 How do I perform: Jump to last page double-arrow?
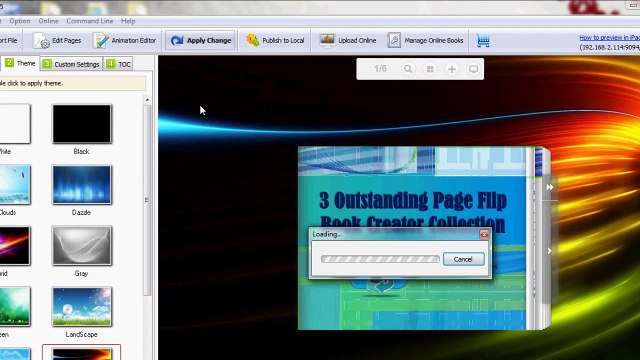click(x=550, y=187)
